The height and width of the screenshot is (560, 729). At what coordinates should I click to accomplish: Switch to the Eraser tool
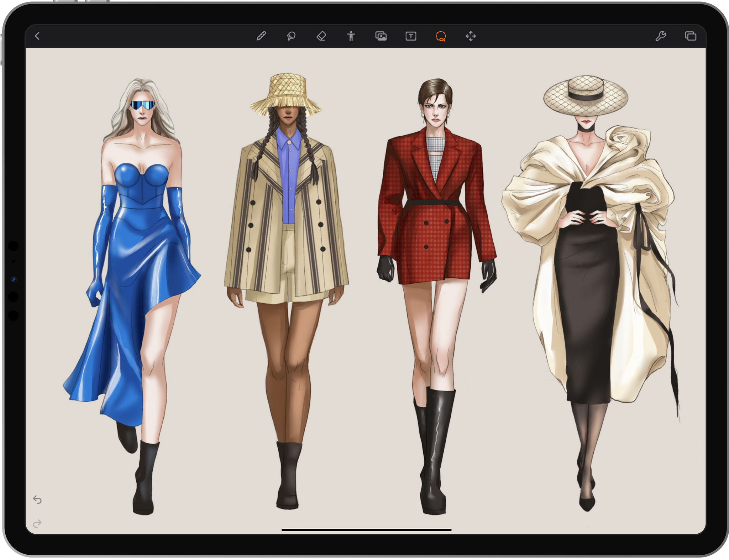(321, 37)
